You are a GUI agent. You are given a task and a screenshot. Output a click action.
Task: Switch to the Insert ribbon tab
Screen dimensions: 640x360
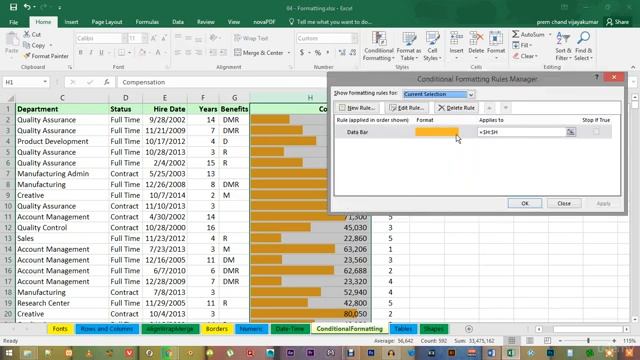[x=71, y=22]
